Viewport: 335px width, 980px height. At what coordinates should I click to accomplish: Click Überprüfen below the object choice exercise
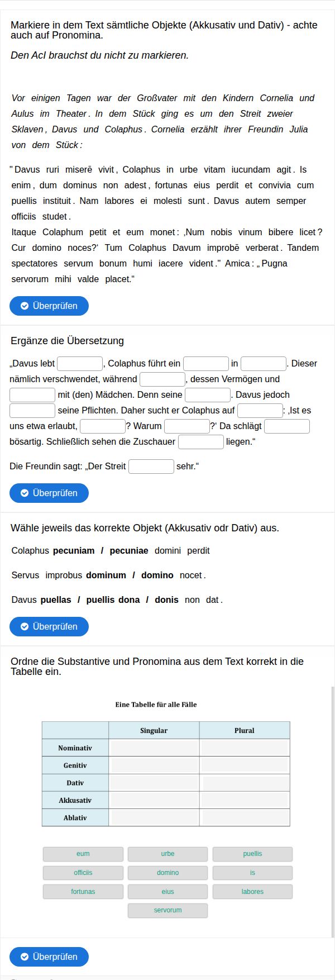[x=49, y=626]
